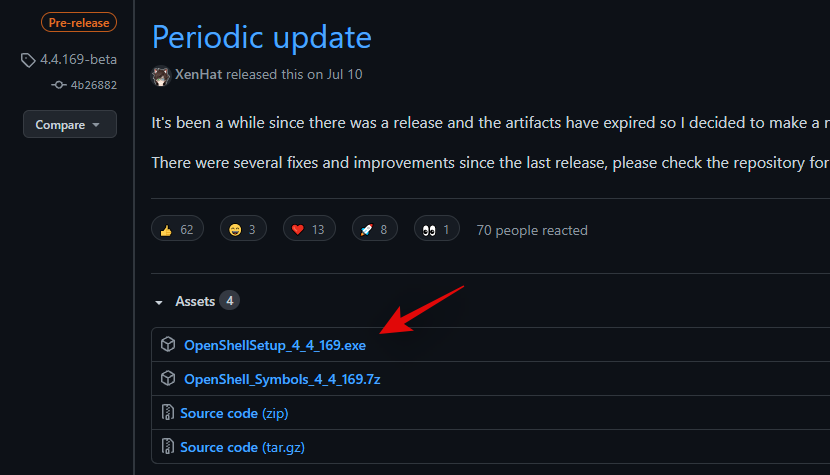Open the Periodic update release title
830x475 pixels.
(x=261, y=37)
